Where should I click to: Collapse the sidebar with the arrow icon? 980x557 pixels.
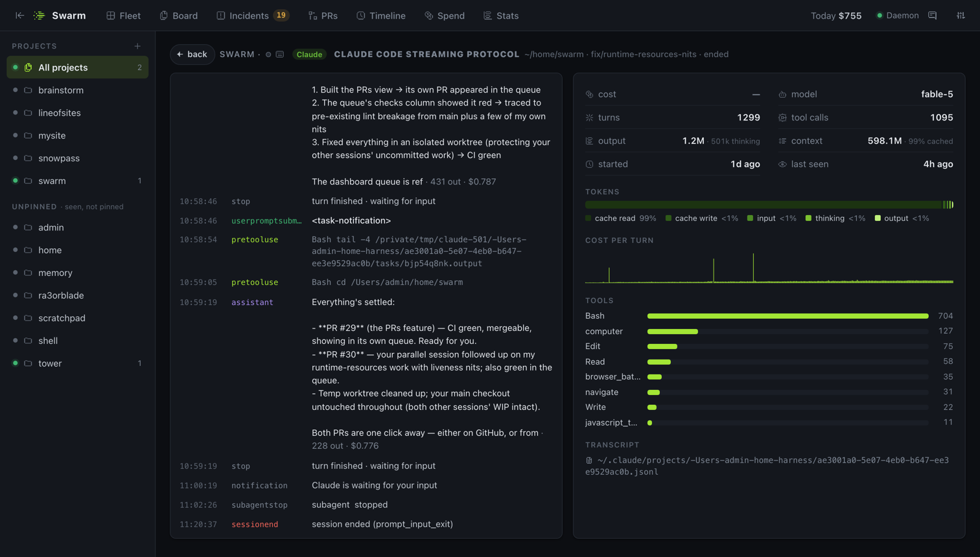(x=19, y=16)
